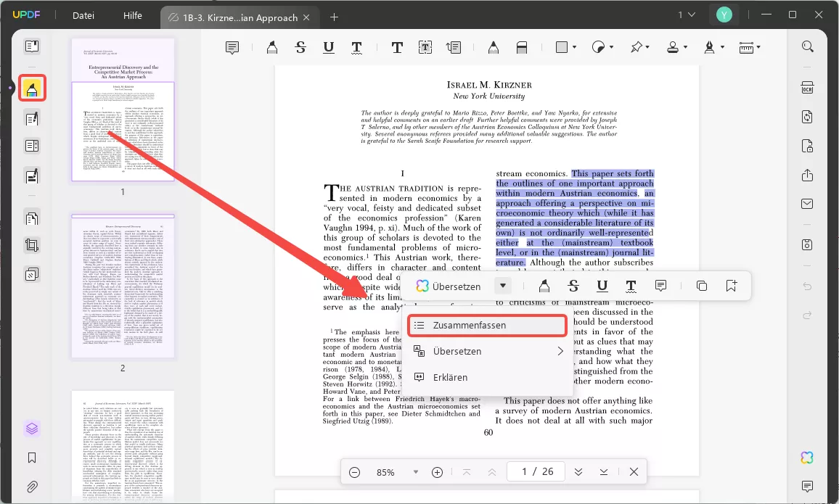Screen dimensions: 839x504
Task: Click the Übersetzen button in floating toolbar
Action: click(x=449, y=286)
